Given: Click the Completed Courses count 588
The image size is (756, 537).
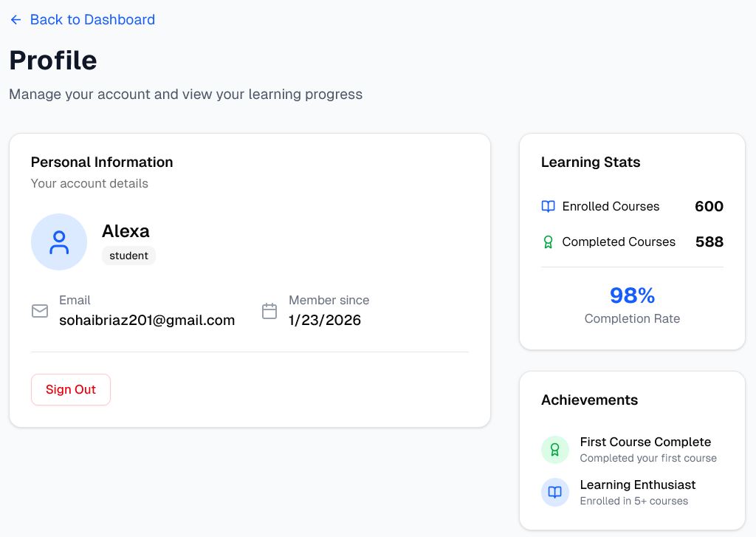Looking at the screenshot, I should pos(709,242).
